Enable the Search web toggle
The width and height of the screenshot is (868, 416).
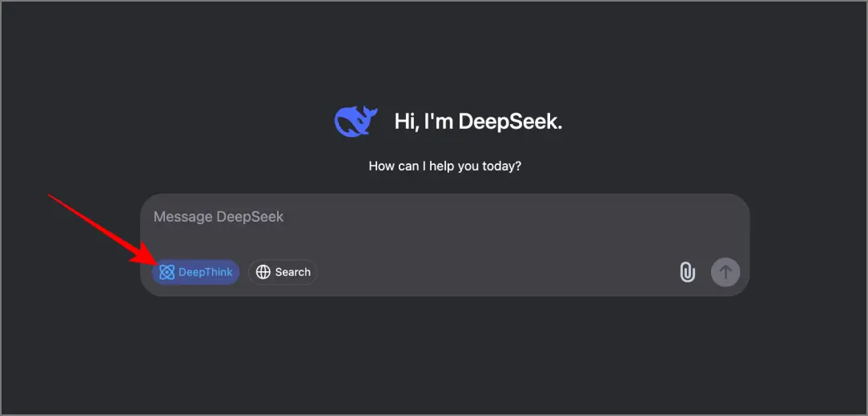point(283,272)
